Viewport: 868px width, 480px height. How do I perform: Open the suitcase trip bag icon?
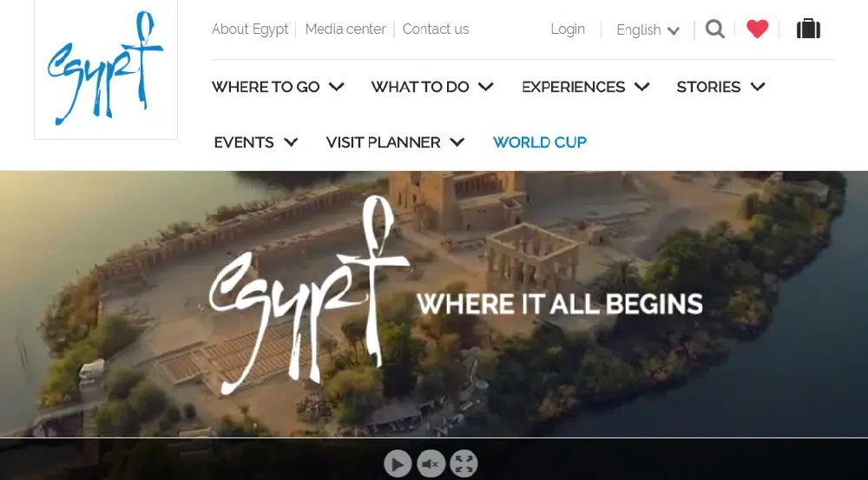(x=808, y=29)
